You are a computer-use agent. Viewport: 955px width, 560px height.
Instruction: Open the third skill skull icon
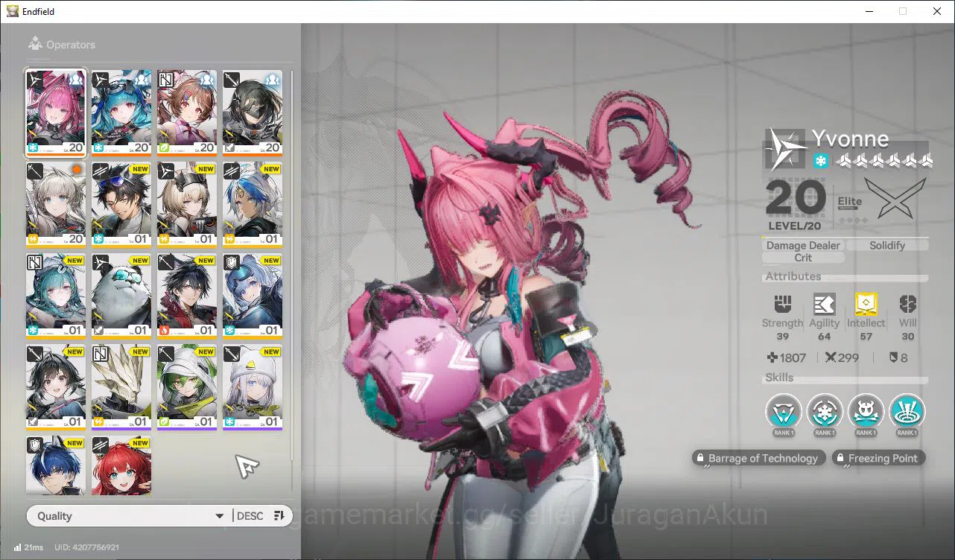click(866, 411)
